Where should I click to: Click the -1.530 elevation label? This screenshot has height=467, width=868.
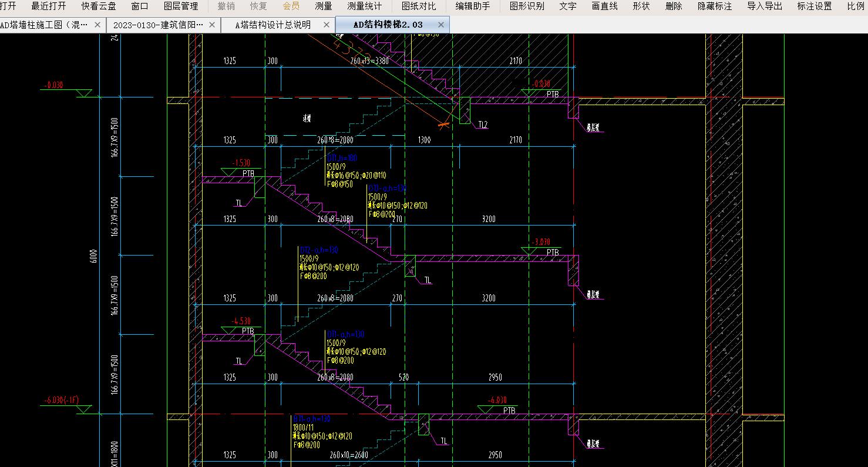[241, 163]
